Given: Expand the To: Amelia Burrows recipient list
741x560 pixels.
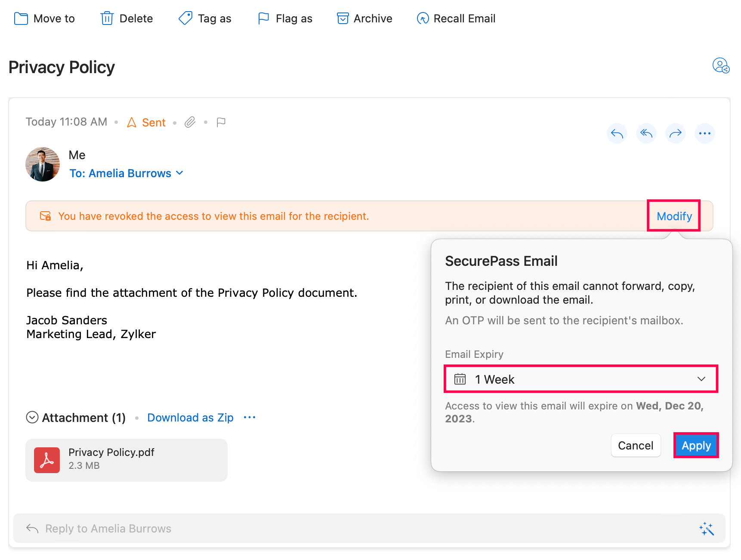Looking at the screenshot, I should point(127,173).
